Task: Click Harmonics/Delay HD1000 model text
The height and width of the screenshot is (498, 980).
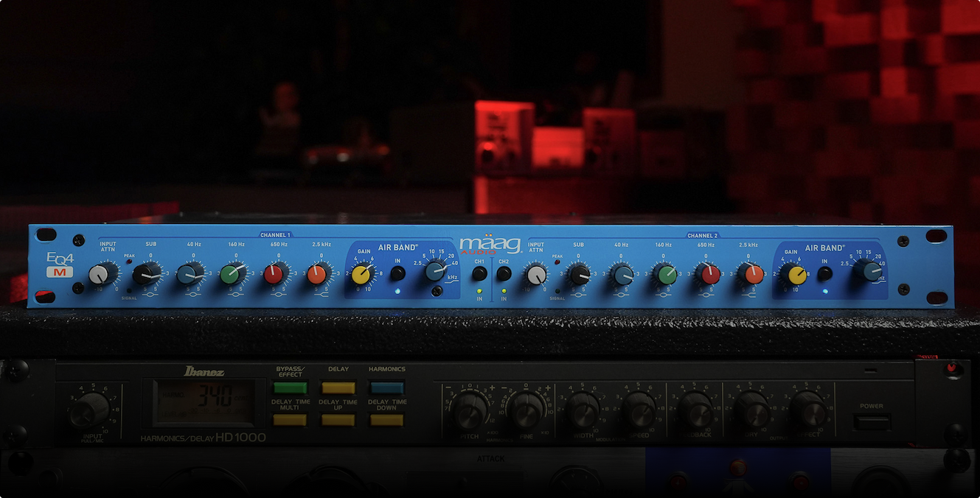Action: 203,438
